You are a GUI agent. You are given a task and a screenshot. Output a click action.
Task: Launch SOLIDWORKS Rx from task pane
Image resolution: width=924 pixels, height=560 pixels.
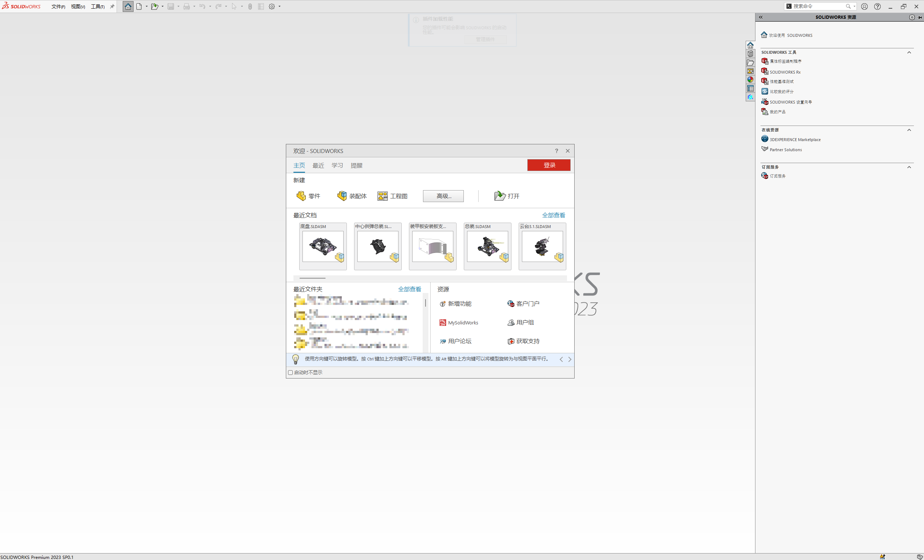(x=781, y=71)
